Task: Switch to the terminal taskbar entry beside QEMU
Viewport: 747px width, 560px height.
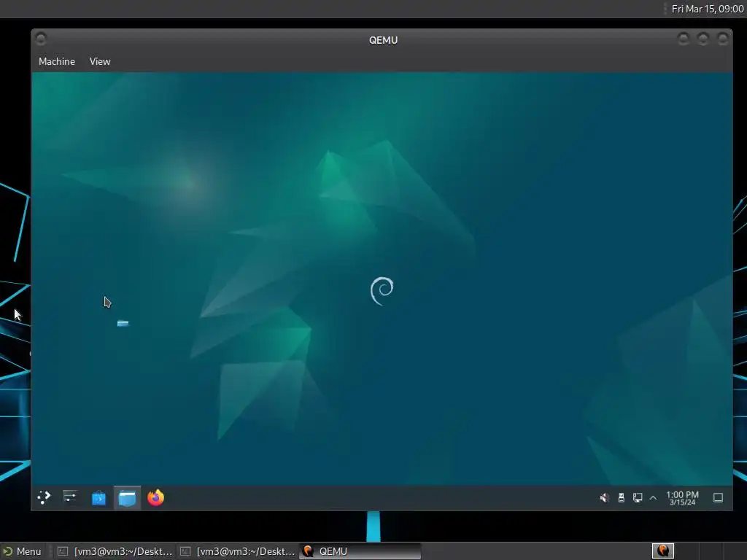Action: (237, 551)
